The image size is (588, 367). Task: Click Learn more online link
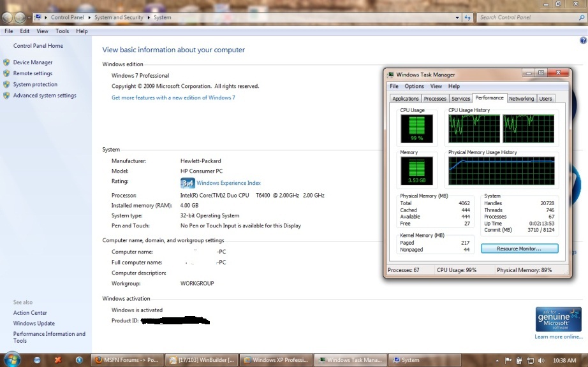(x=559, y=336)
